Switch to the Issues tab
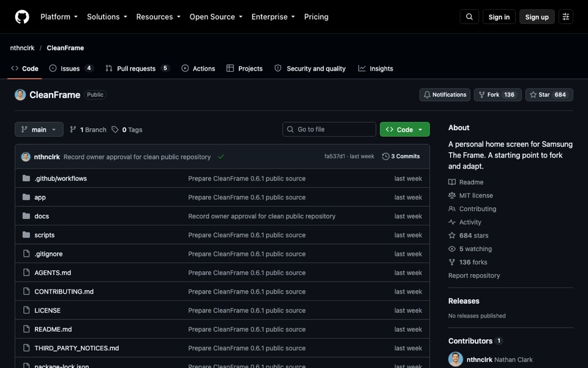Viewport: 588px width, 368px height. (x=71, y=69)
